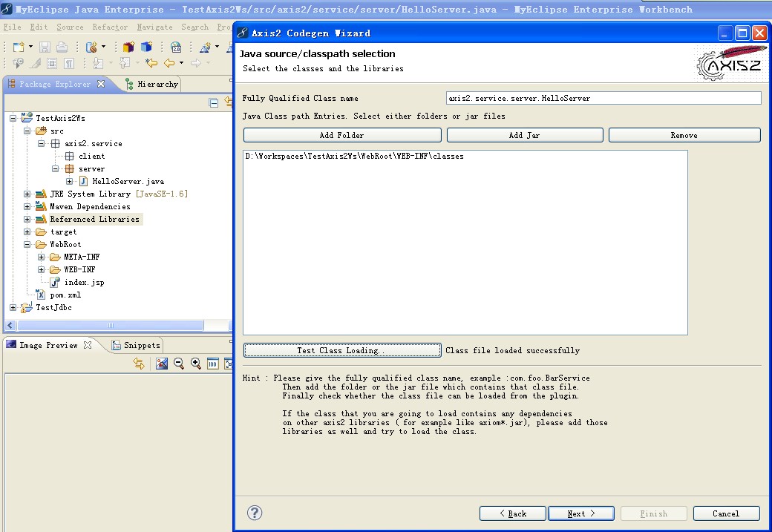Screen dimensions: 772x532
Task: Close the Image Preview tab via its X
Action: coord(88,345)
